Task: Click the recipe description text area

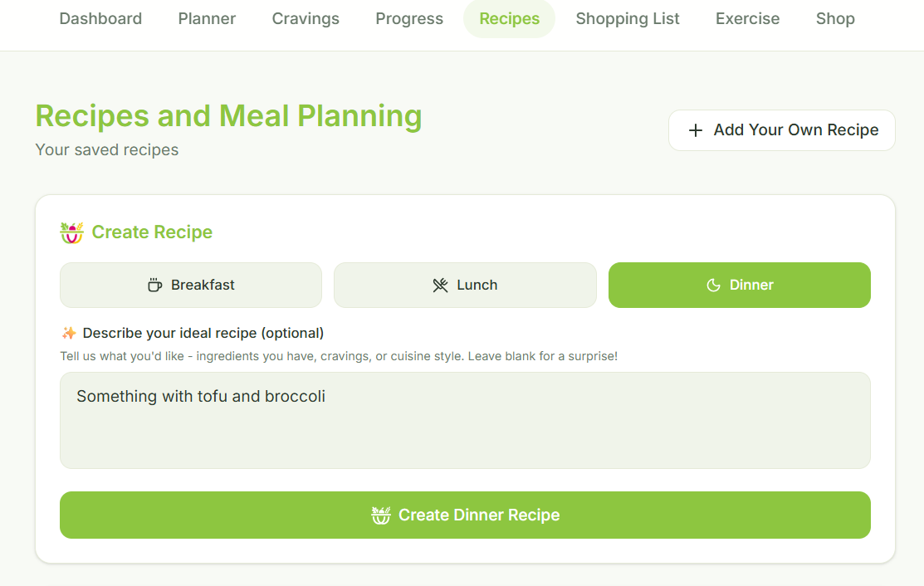Action: point(465,420)
